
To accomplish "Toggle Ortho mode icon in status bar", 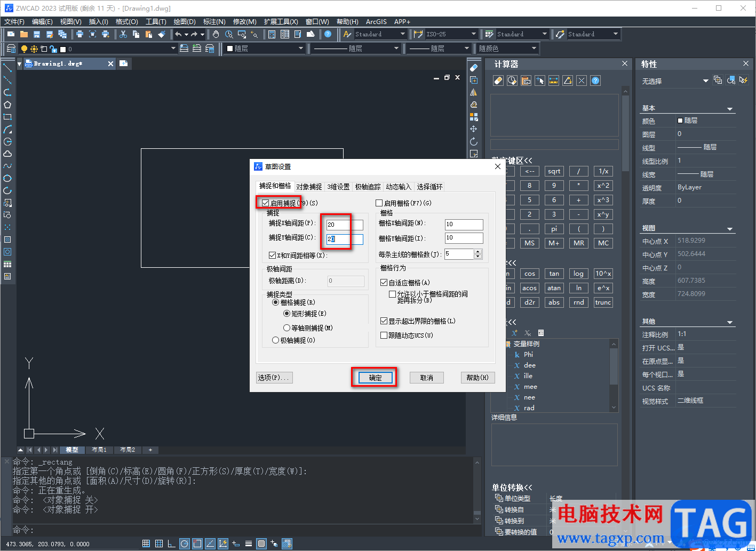I will coord(171,544).
